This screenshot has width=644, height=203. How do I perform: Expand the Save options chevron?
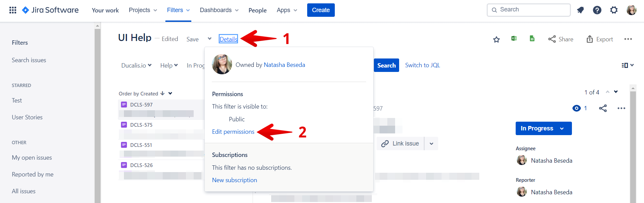tap(210, 39)
